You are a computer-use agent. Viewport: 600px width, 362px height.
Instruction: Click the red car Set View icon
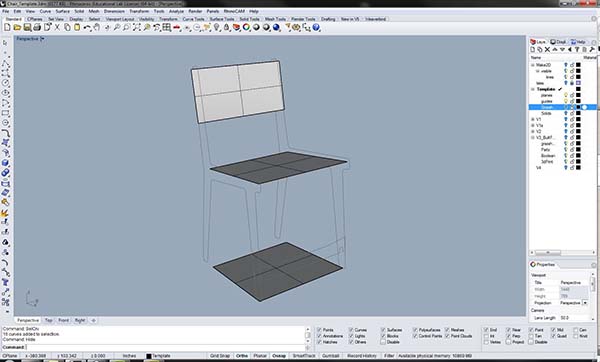click(176, 28)
